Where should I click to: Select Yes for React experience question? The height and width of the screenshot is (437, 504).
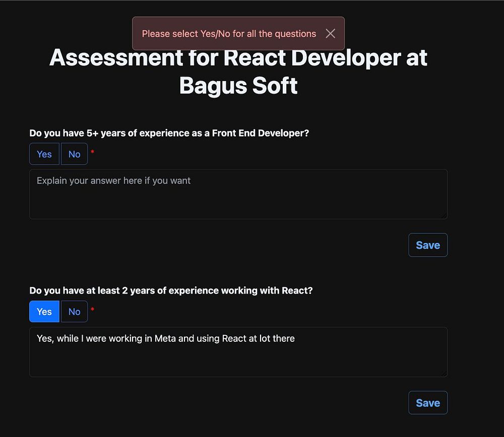pos(44,312)
